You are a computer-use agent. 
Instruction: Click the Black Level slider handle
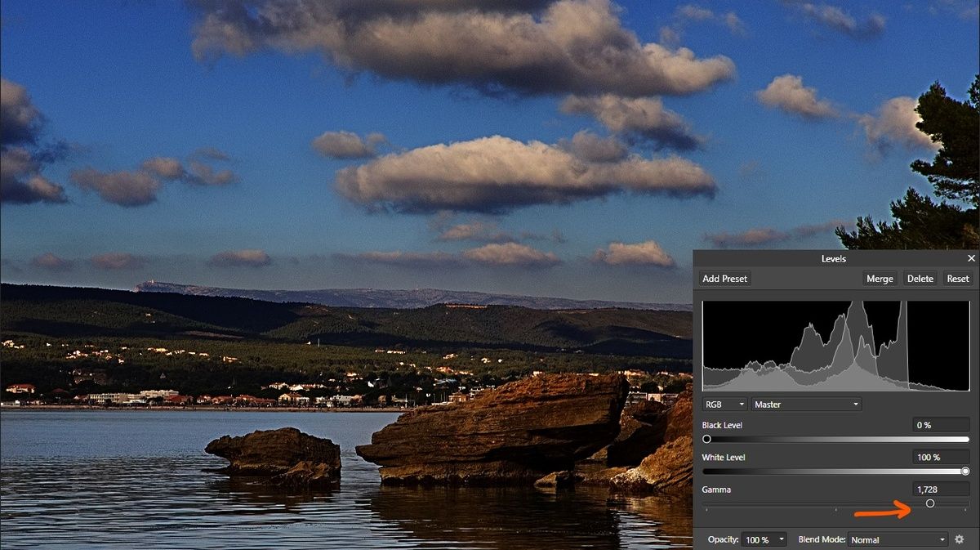click(x=706, y=439)
